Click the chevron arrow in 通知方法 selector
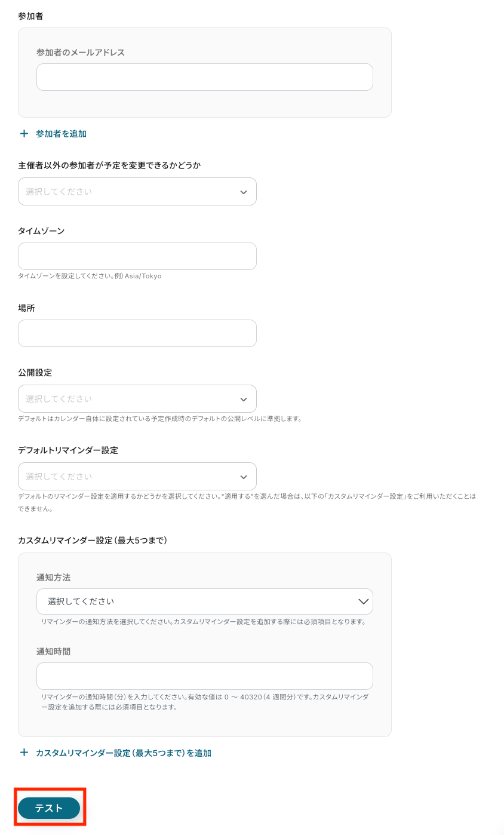 (x=364, y=601)
